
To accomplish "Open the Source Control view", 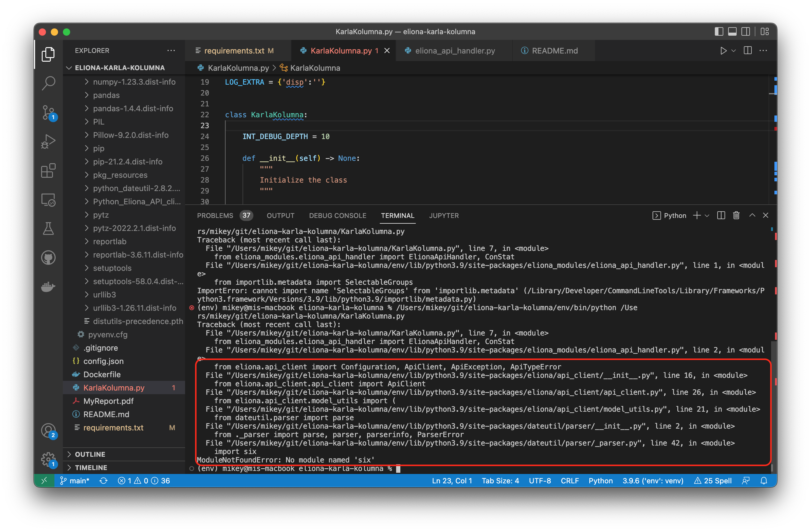I will click(x=48, y=112).
